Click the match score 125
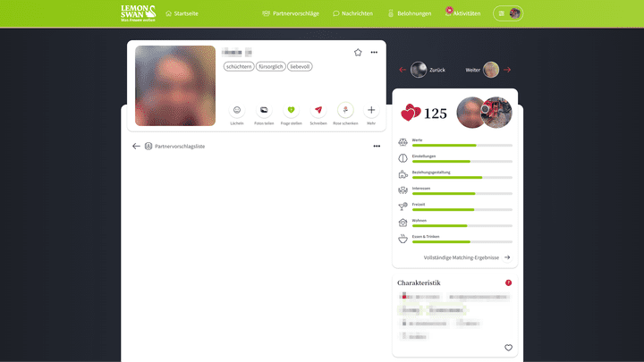Viewport: 644px width, 362px height. point(436,114)
